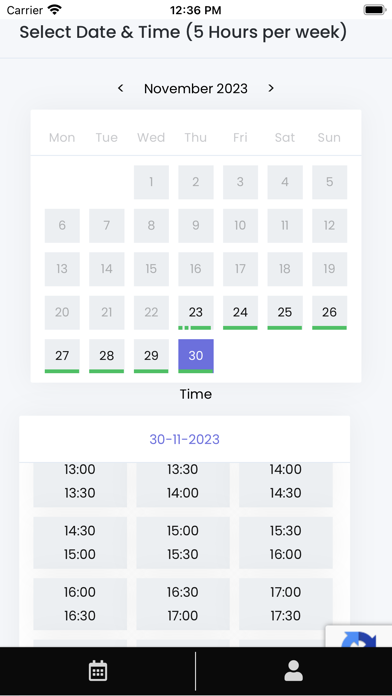The width and height of the screenshot is (392, 696).
Task: Pick November 29 in the calendar
Action: point(151,356)
